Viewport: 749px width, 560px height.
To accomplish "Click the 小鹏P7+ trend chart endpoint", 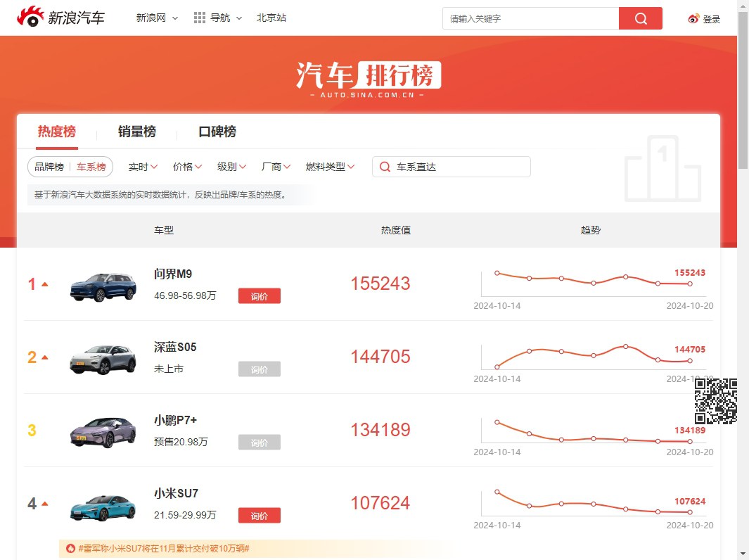I will point(690,442).
